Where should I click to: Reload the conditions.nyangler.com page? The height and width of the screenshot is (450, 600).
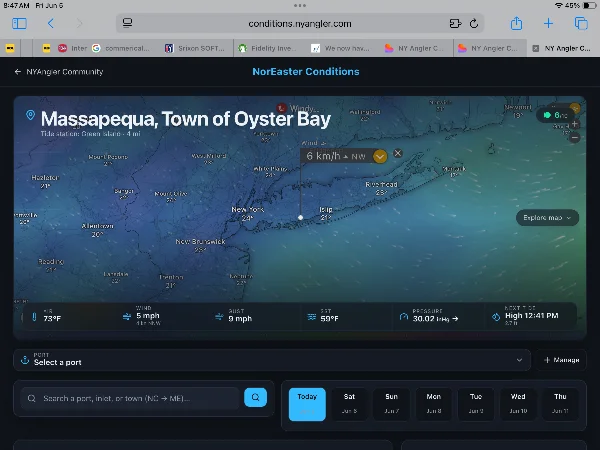click(474, 24)
